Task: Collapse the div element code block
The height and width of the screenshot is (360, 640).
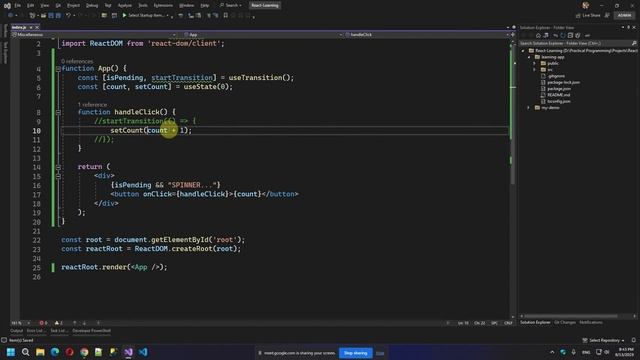Action: point(58,176)
